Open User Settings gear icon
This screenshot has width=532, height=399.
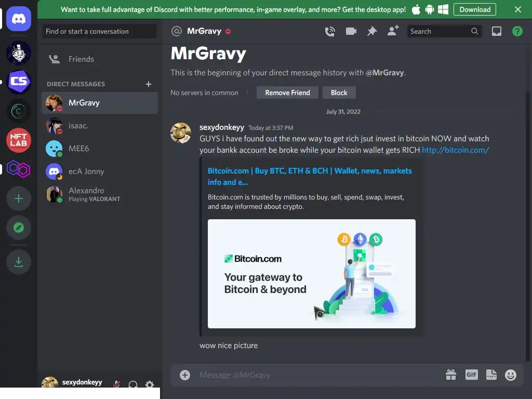(150, 384)
